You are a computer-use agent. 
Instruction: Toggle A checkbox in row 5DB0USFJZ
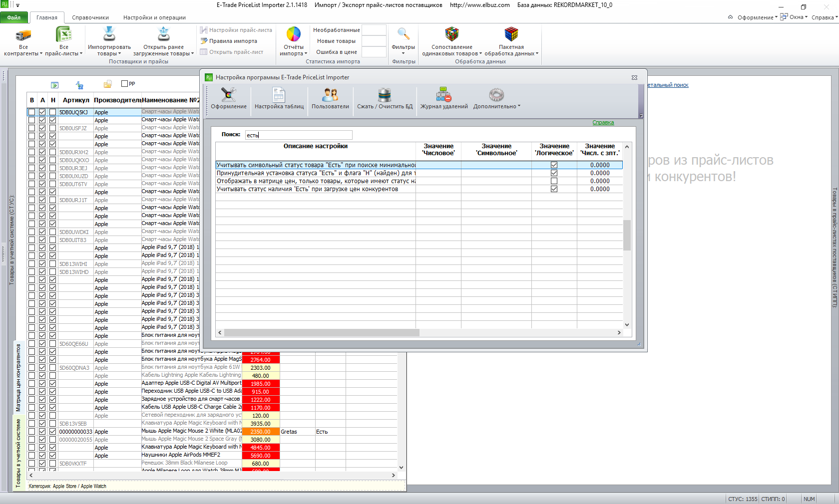coord(42,128)
